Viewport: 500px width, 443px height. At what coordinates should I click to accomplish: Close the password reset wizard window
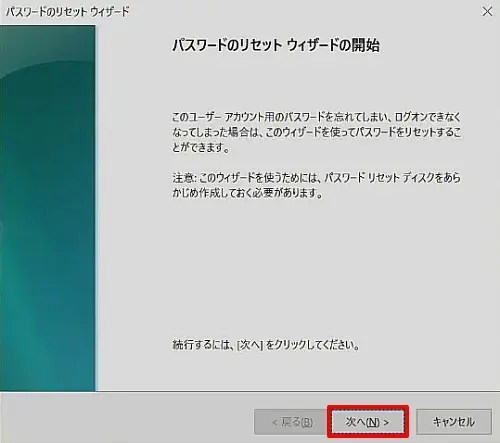pos(487,12)
